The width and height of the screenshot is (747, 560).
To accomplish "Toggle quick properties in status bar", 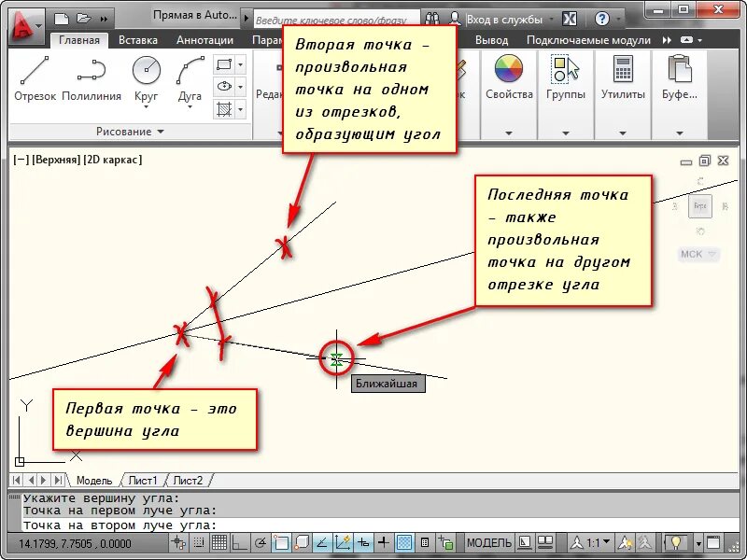I will click(x=425, y=543).
